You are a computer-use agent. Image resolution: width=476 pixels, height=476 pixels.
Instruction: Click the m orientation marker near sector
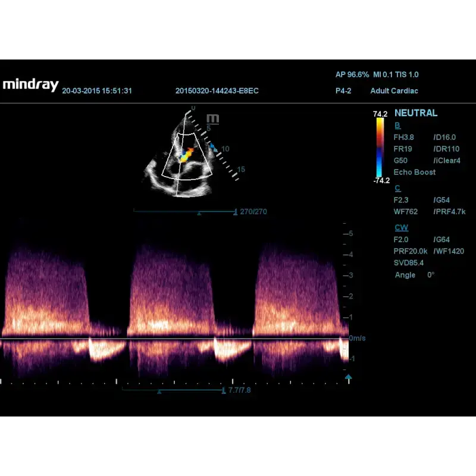212,118
